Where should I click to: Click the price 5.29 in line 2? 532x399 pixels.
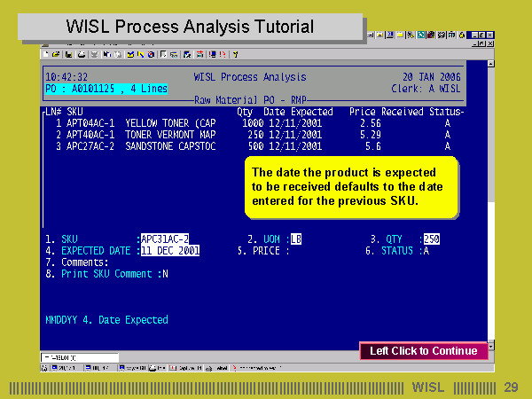click(x=371, y=135)
